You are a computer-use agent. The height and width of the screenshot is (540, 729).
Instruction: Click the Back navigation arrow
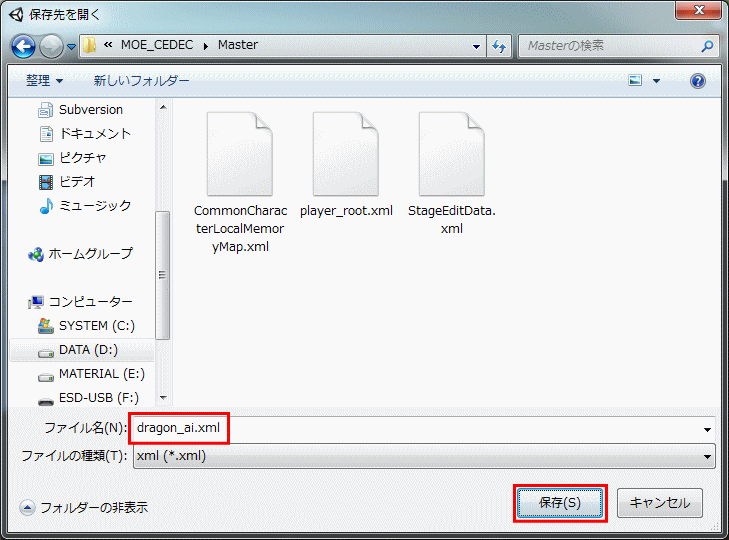point(23,46)
